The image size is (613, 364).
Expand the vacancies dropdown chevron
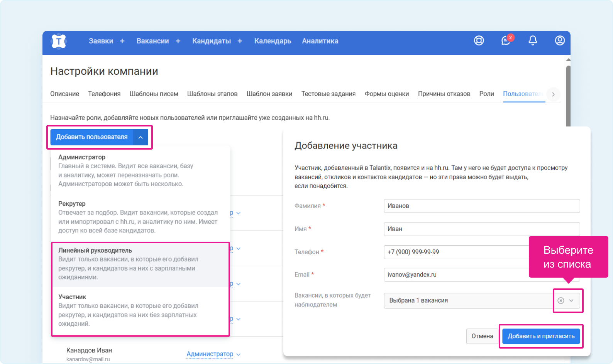[x=572, y=301]
